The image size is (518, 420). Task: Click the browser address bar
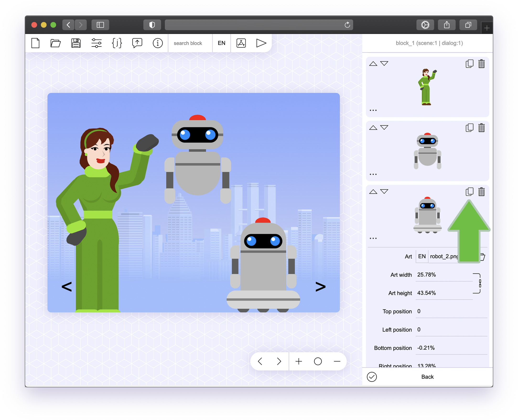click(259, 25)
